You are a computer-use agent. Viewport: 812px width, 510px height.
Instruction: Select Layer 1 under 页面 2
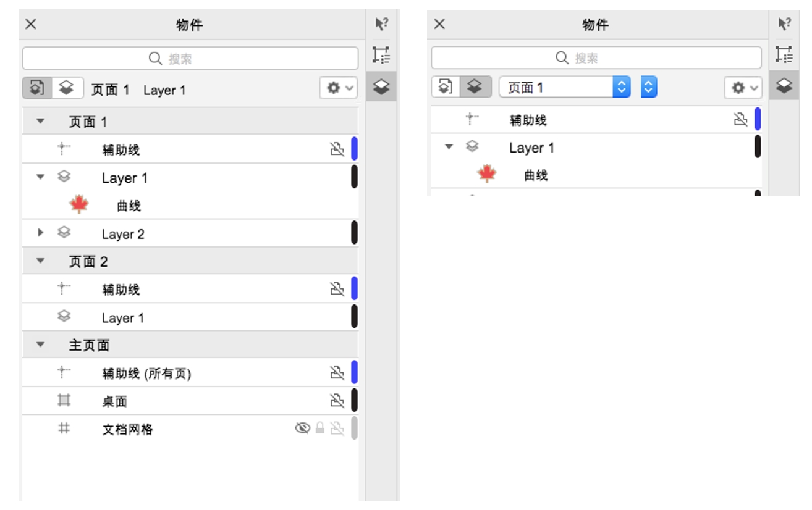[x=122, y=318]
